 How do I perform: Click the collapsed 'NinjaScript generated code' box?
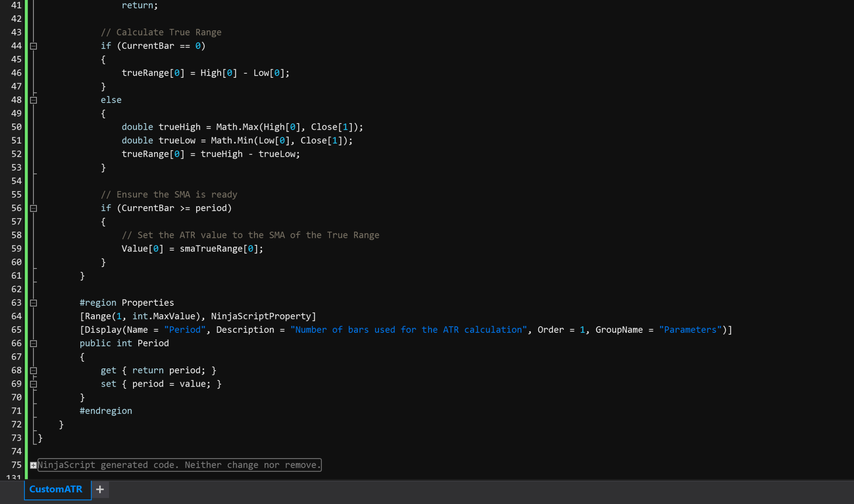(x=179, y=465)
